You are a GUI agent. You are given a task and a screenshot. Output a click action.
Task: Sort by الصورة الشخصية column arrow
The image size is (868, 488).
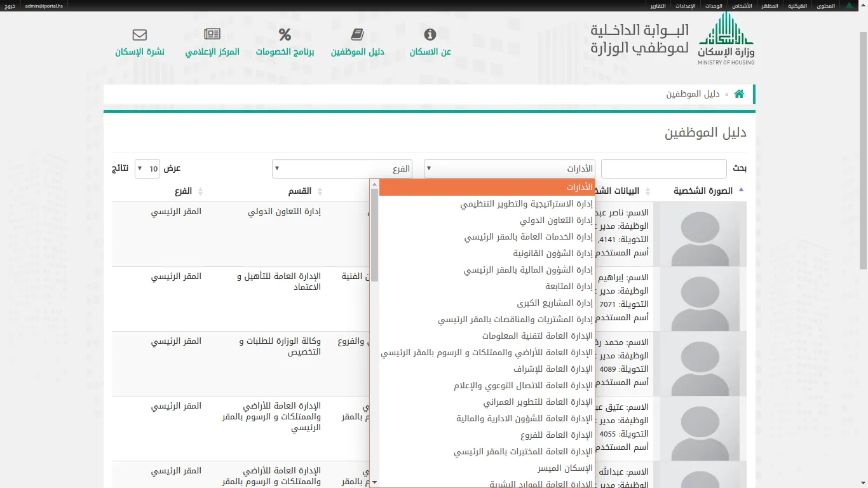coord(741,191)
